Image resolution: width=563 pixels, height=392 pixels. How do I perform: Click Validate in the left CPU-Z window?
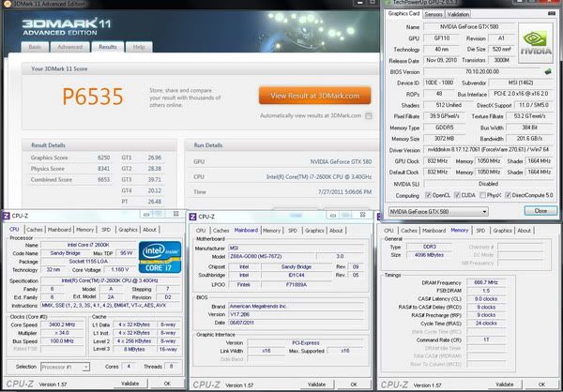(x=130, y=384)
